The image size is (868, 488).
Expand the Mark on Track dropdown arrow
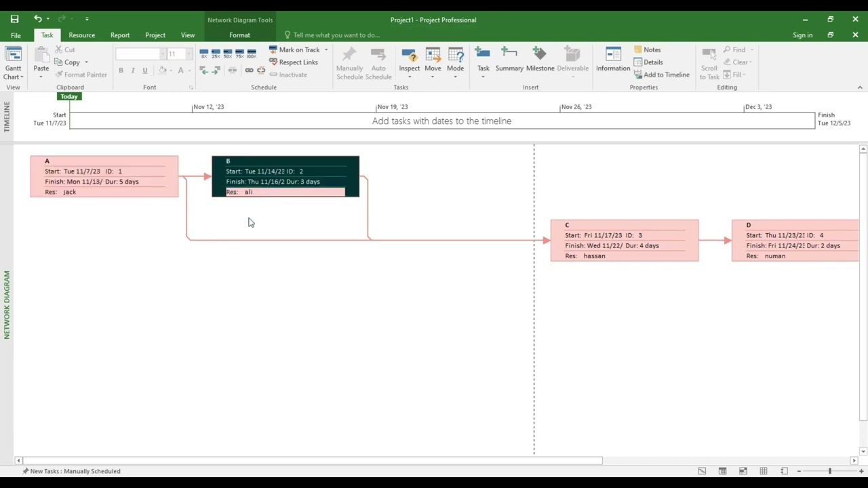(326, 49)
